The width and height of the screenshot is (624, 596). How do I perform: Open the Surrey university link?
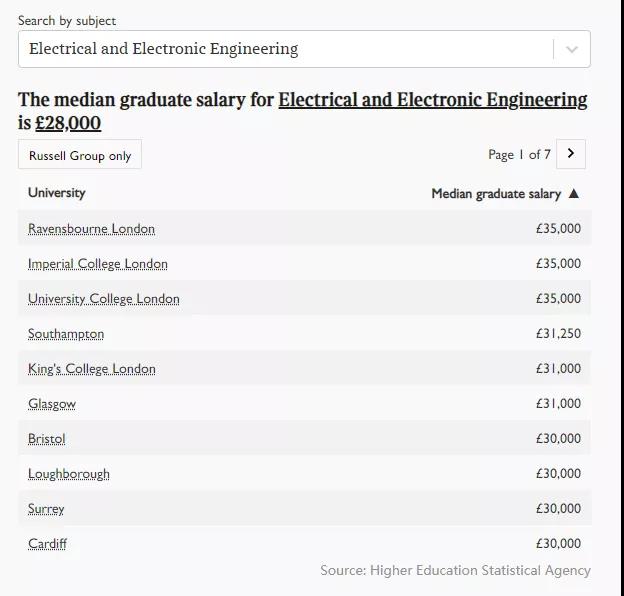(x=46, y=509)
